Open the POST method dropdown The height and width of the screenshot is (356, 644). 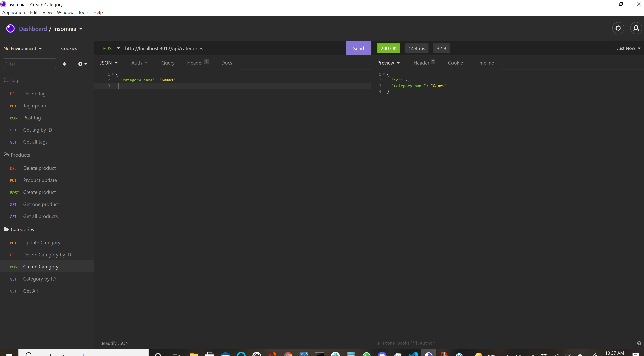click(111, 48)
